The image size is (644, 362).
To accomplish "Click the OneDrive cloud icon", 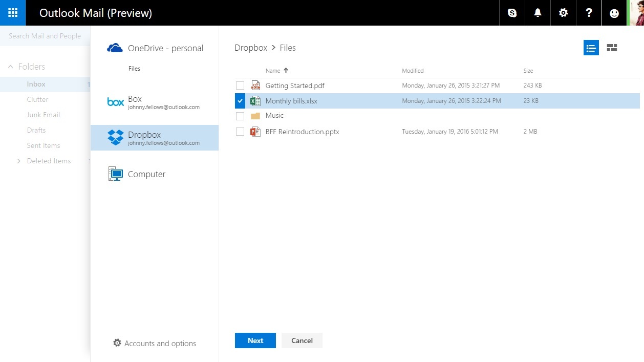I will [x=115, y=48].
